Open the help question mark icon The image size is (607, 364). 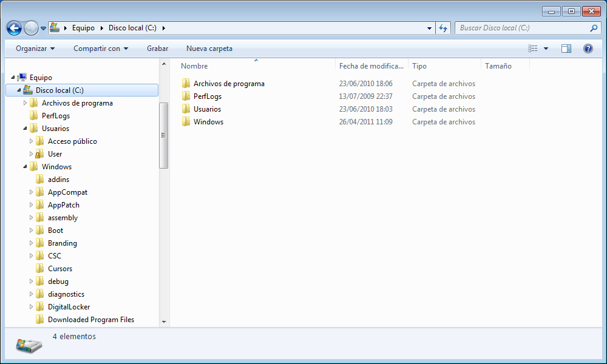588,49
